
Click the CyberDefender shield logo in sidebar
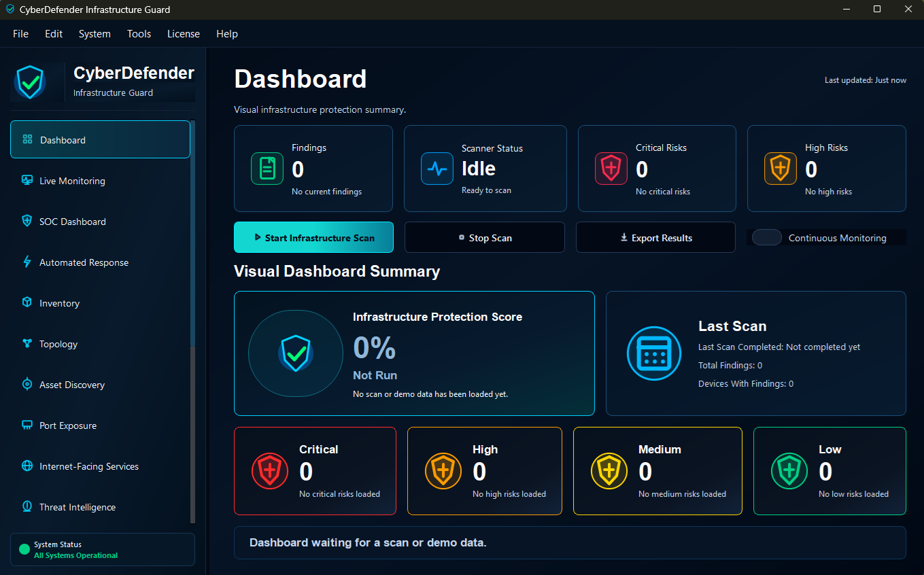coord(30,82)
